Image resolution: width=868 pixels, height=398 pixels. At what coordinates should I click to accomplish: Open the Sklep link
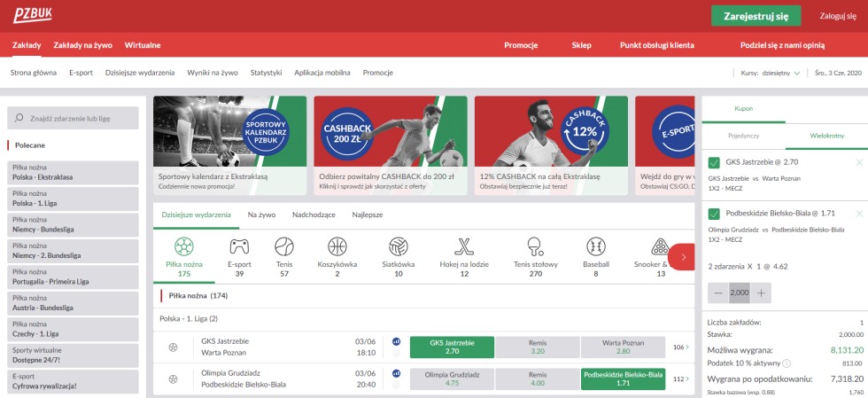581,45
